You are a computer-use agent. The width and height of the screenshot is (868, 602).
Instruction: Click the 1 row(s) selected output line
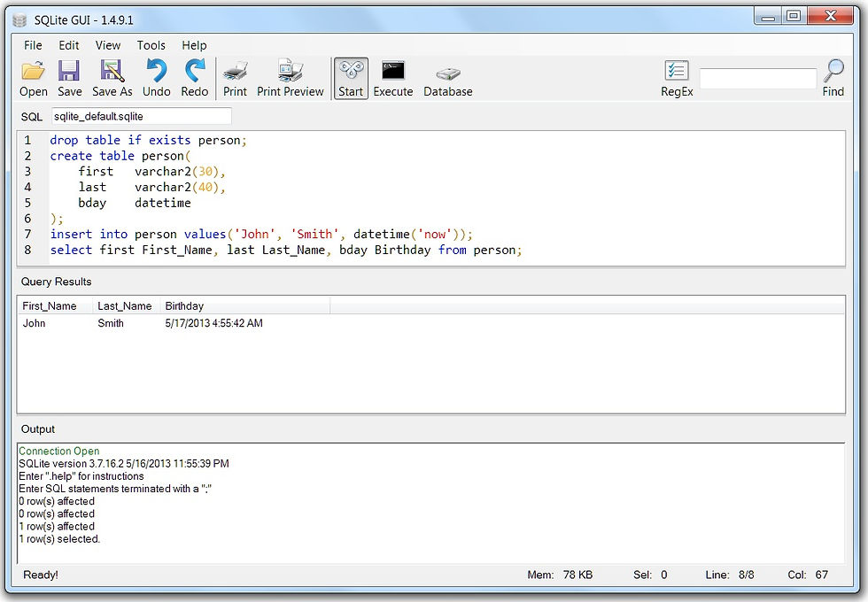(x=59, y=539)
